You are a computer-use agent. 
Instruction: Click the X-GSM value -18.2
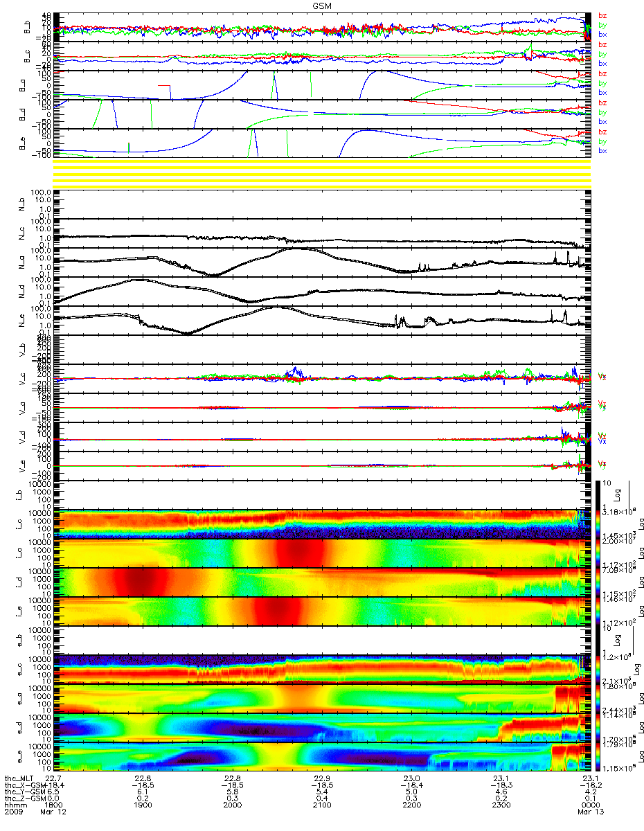[x=591, y=785]
